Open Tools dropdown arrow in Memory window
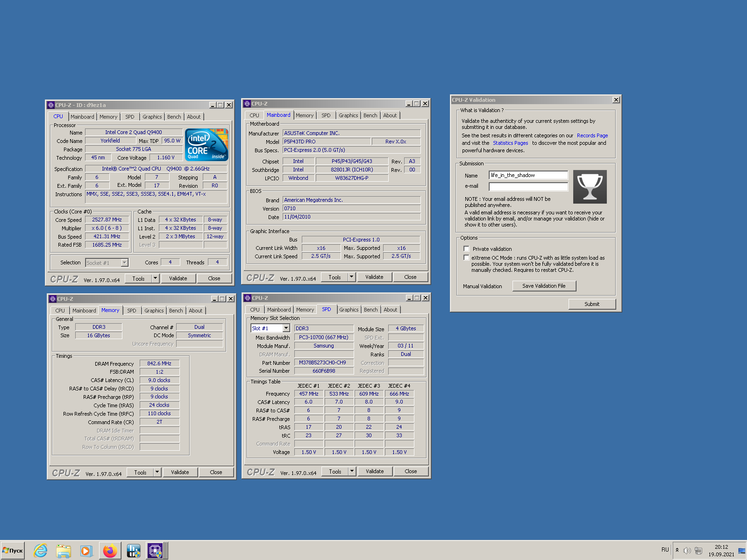 (x=157, y=472)
